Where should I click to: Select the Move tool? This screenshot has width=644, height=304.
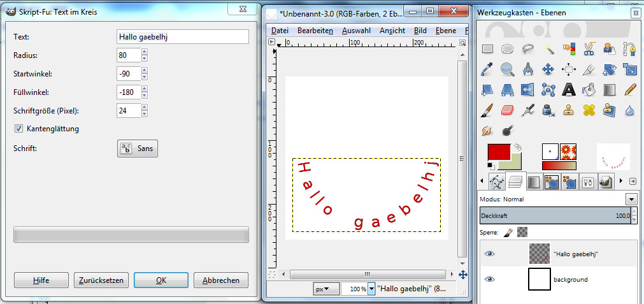tap(548, 69)
